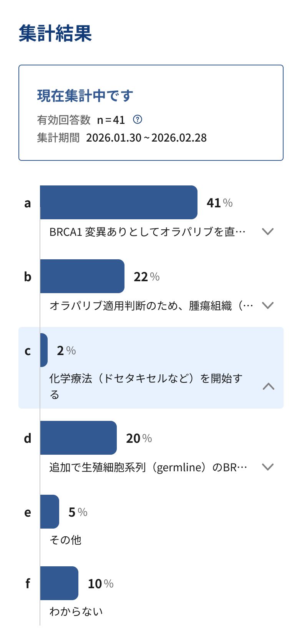Click the 41% bar for option a
Viewport: 302px width, 644px height.
pos(119,202)
